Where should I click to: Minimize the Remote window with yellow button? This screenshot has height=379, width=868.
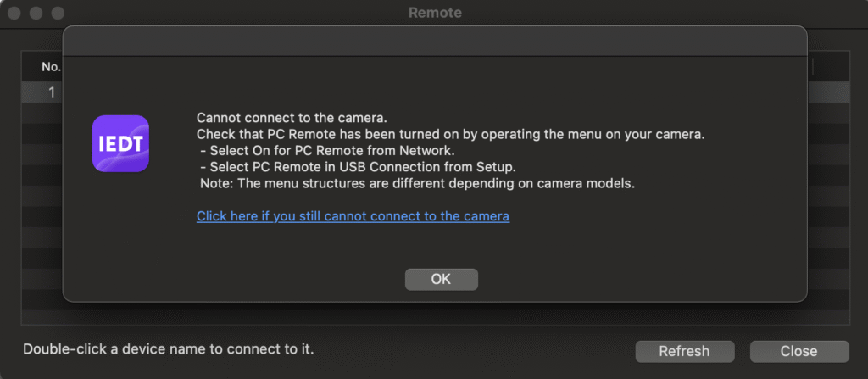pyautogui.click(x=36, y=13)
